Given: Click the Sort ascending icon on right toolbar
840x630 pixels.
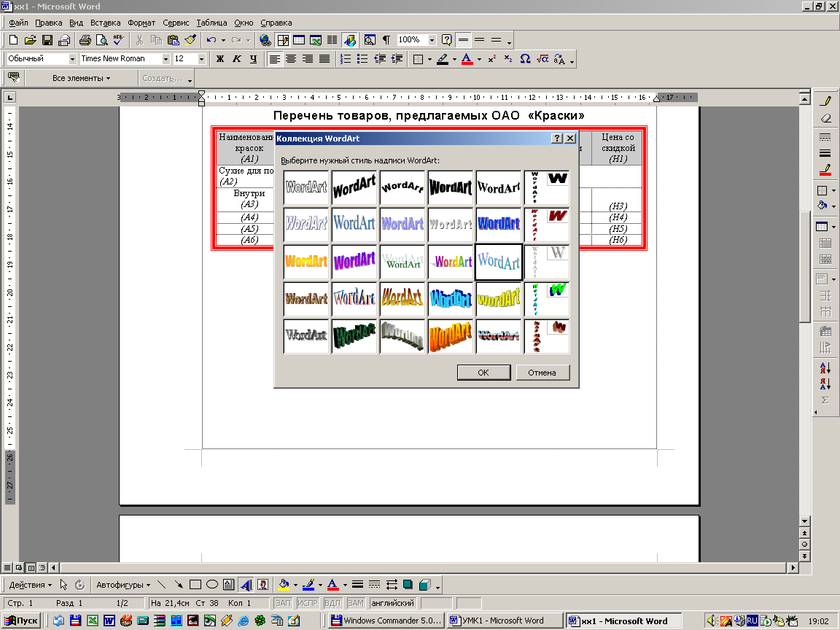Looking at the screenshot, I should [825, 368].
